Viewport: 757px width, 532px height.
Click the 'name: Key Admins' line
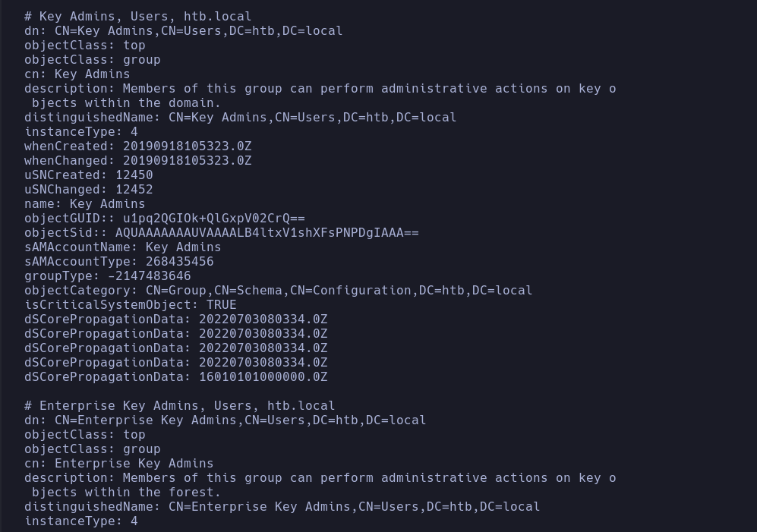point(84,204)
